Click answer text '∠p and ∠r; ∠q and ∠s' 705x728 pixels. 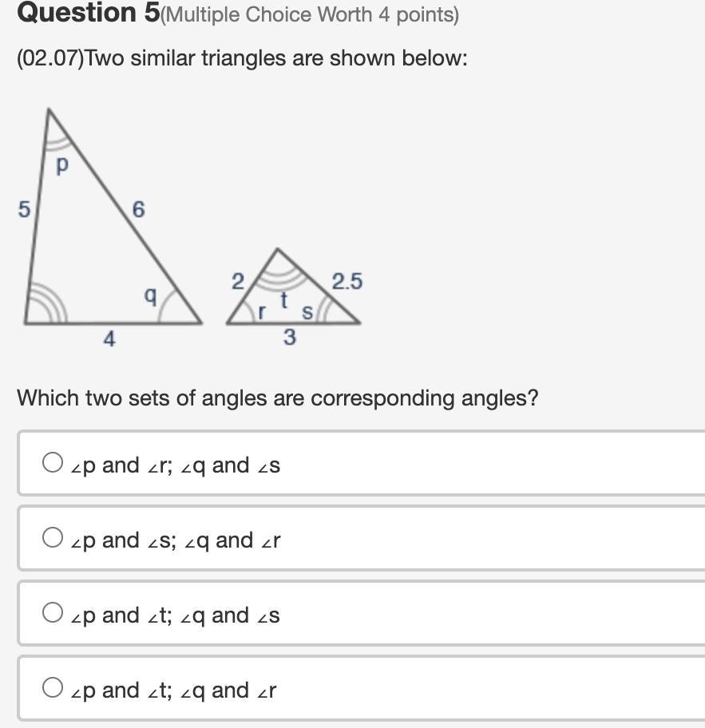click(x=176, y=465)
